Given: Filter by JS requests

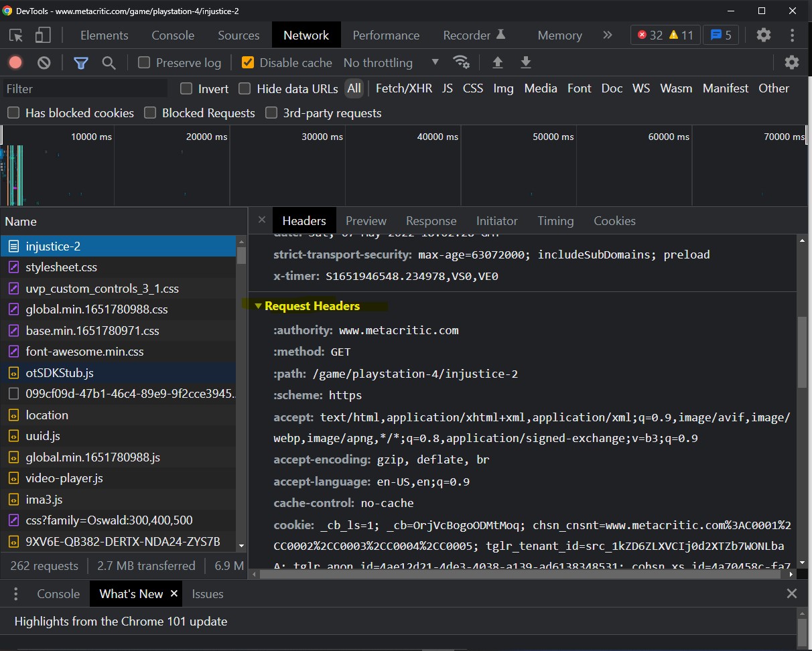Looking at the screenshot, I should pos(448,88).
